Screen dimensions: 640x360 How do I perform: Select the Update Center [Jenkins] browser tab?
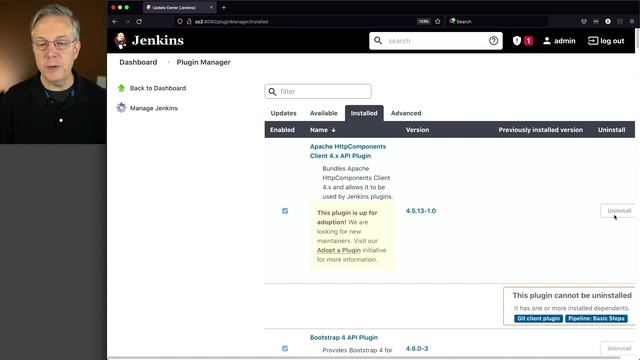pos(180,7)
